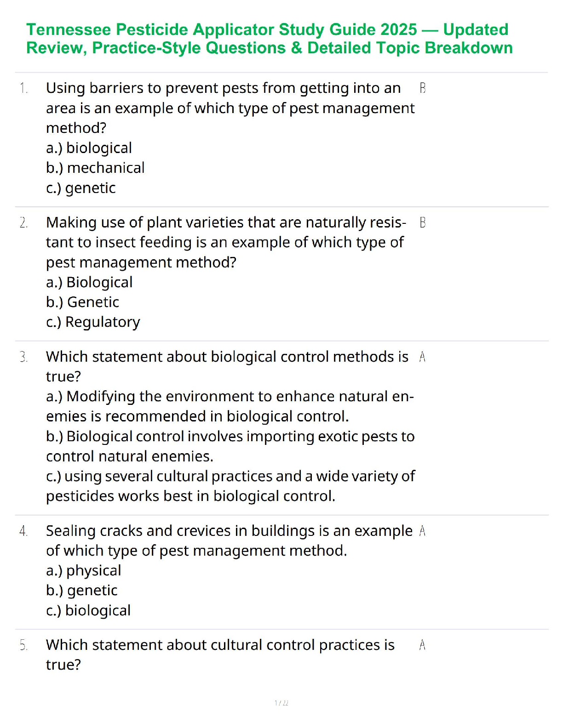Screen dimensions: 563x728
Task: Click question number 2
Action: pyautogui.click(x=23, y=222)
